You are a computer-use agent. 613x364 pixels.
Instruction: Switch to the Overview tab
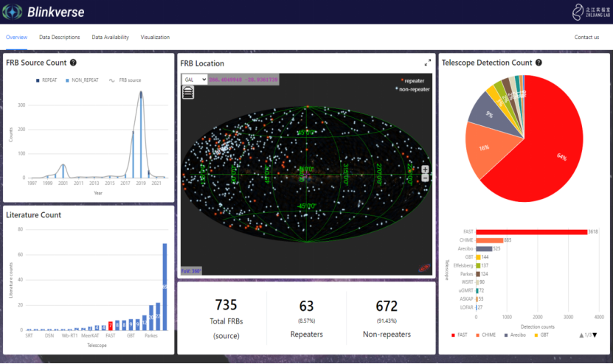point(16,37)
